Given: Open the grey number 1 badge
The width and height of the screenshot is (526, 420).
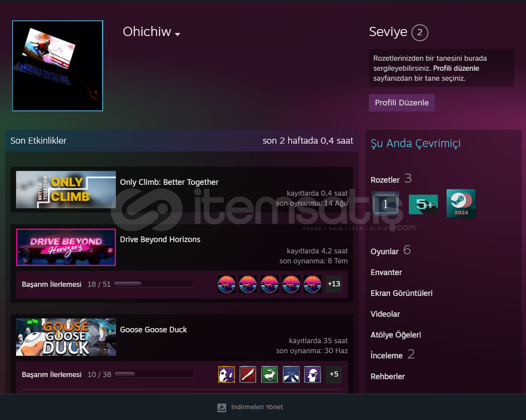Looking at the screenshot, I should [385, 204].
